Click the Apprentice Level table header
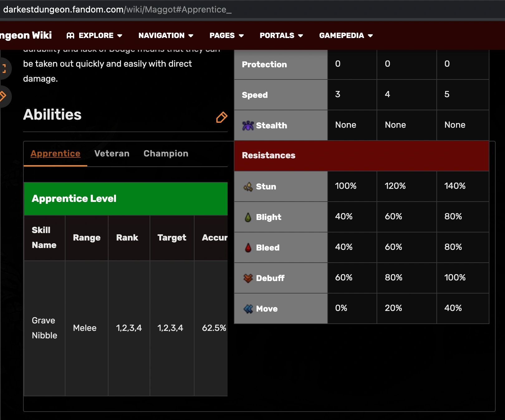505x420 pixels. click(x=126, y=199)
